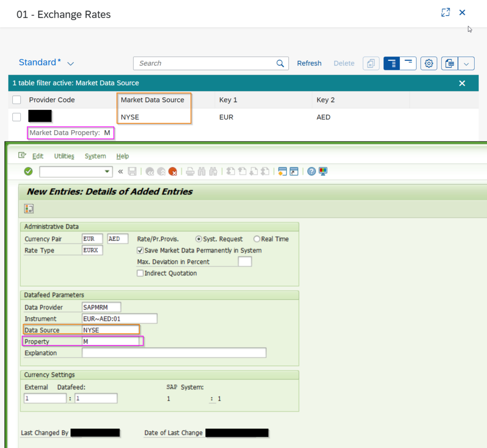Image resolution: width=487 pixels, height=448 pixels.
Task: Click in the Search input field
Action: pos(205,63)
